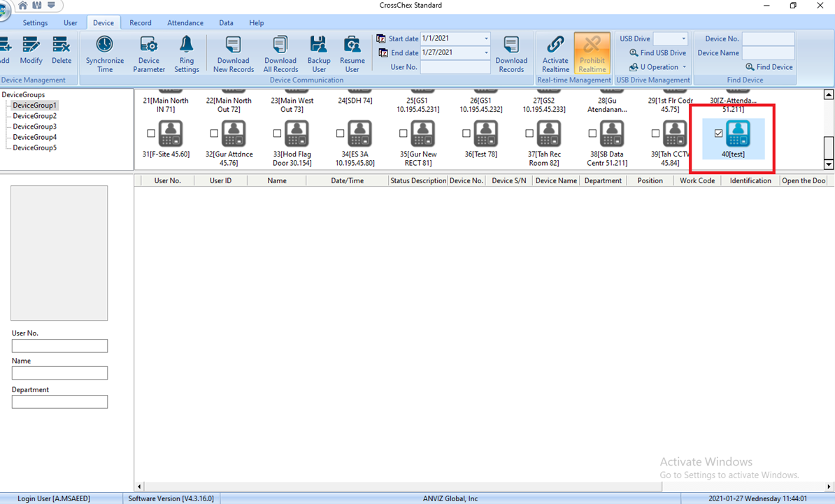Click Download New Records
The image size is (835, 504).
(234, 55)
